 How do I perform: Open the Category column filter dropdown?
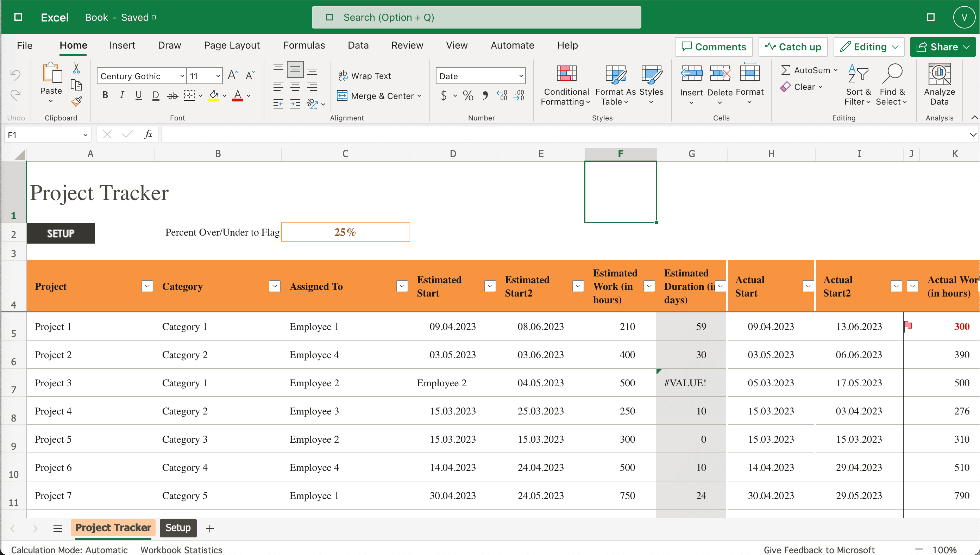[x=274, y=286]
